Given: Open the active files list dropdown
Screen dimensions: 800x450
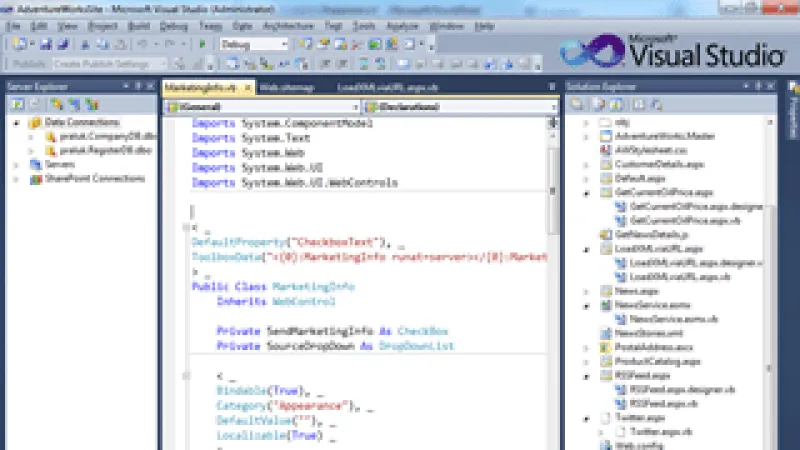Looking at the screenshot, I should tap(552, 87).
